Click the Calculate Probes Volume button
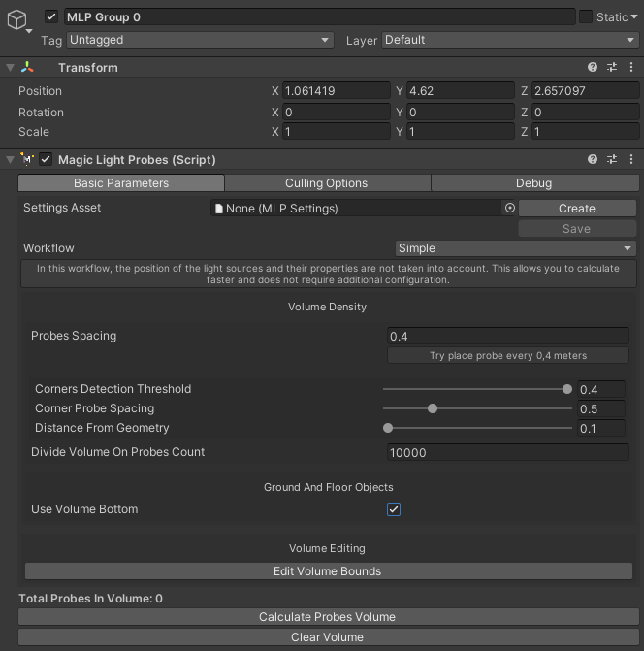This screenshot has width=644, height=651. 327,617
